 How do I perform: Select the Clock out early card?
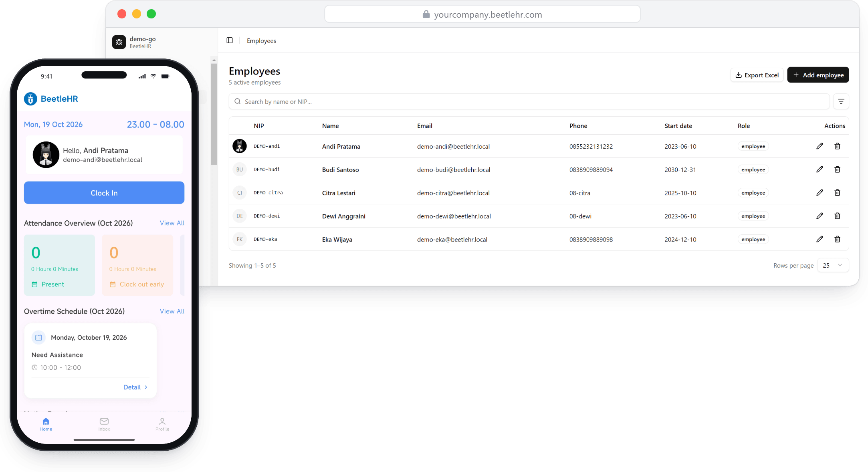[x=137, y=265]
